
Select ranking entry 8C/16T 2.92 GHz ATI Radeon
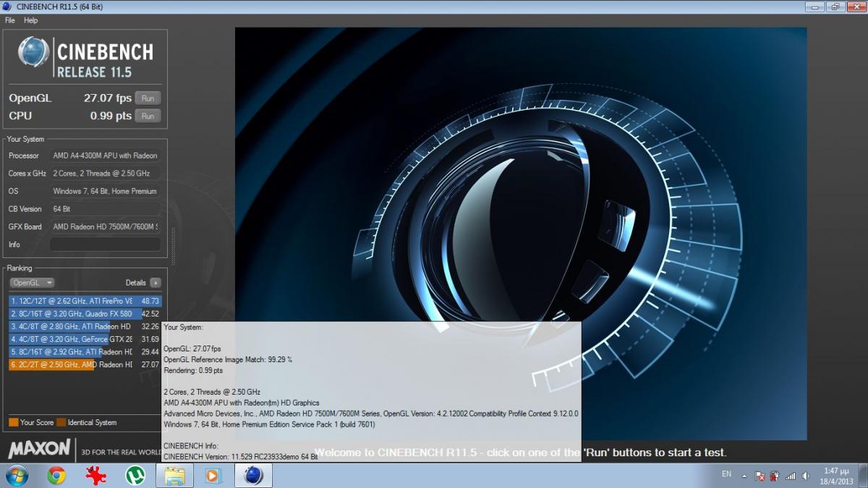pyautogui.click(x=85, y=352)
